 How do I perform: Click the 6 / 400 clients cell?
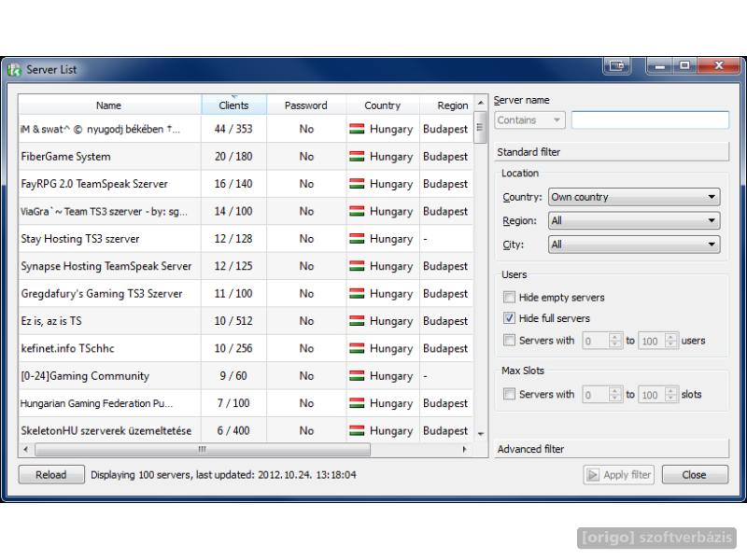click(233, 430)
